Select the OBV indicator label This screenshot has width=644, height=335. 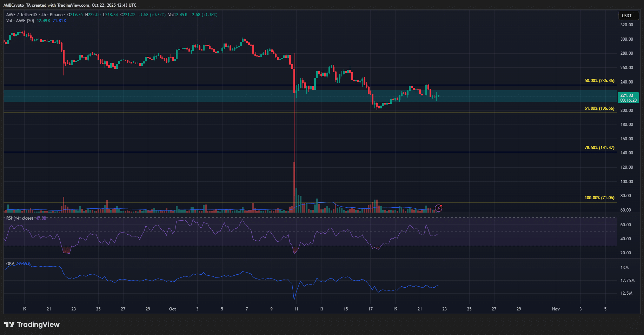(10, 264)
